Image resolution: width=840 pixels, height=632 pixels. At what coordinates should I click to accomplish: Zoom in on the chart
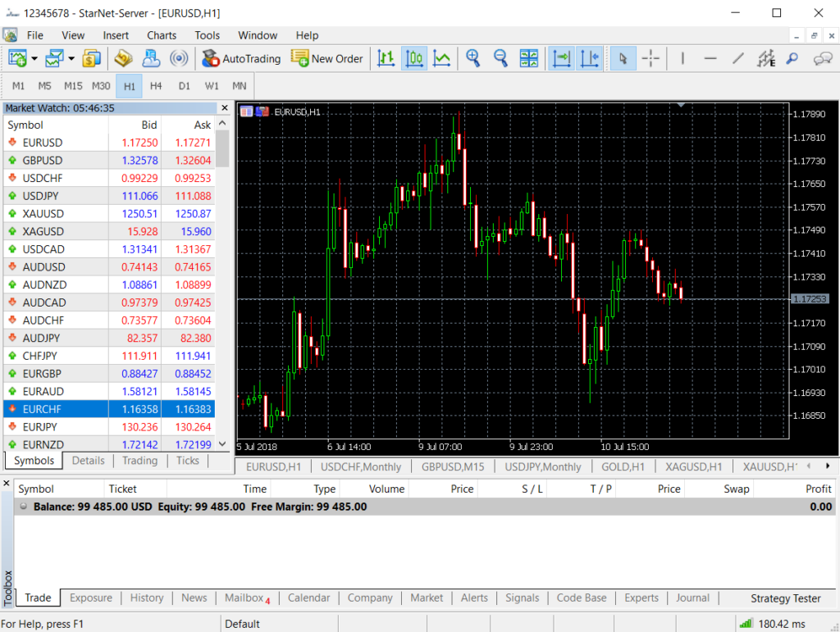pyautogui.click(x=472, y=58)
